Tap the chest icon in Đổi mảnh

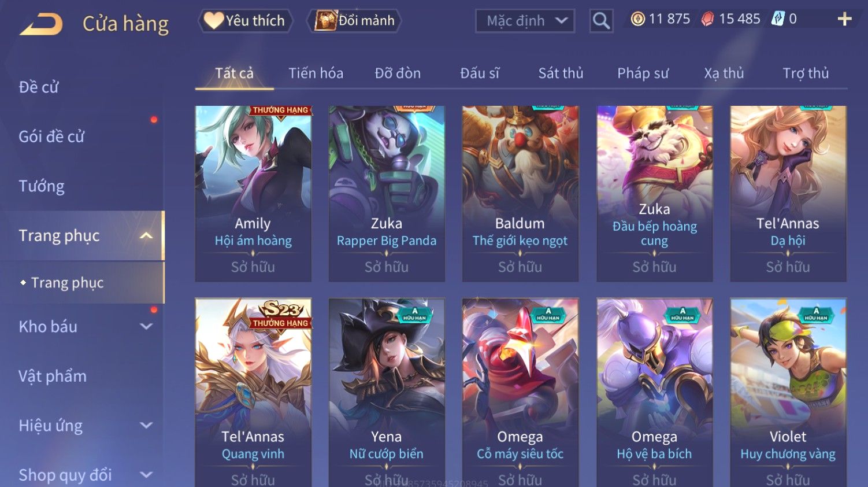(x=326, y=21)
